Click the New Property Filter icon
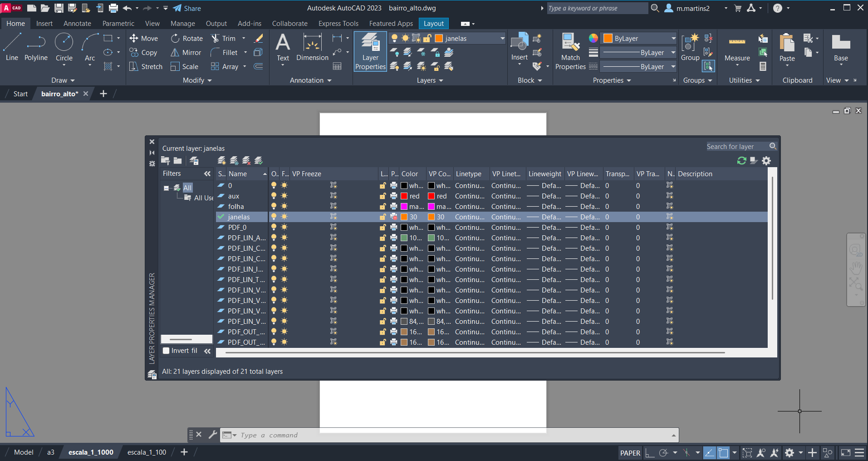Viewport: 868px width, 461px height. [x=165, y=161]
